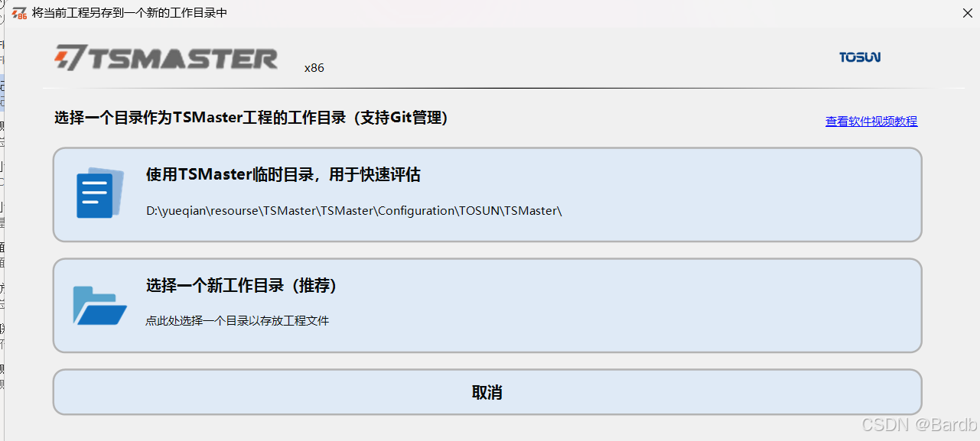The image size is (980, 441).
Task: Open the 查看软件视频教程 video tutorial link
Action: click(x=871, y=121)
